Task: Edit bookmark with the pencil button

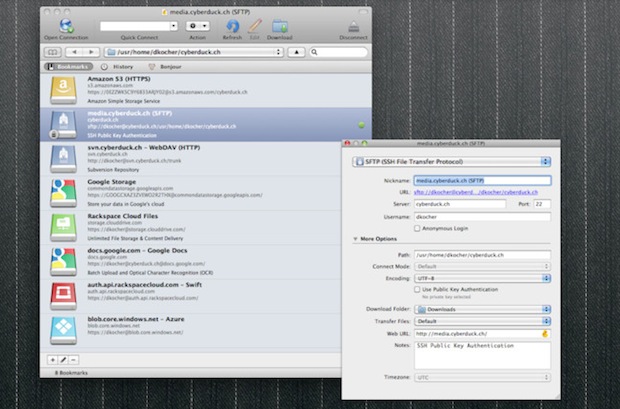Action: click(x=63, y=360)
